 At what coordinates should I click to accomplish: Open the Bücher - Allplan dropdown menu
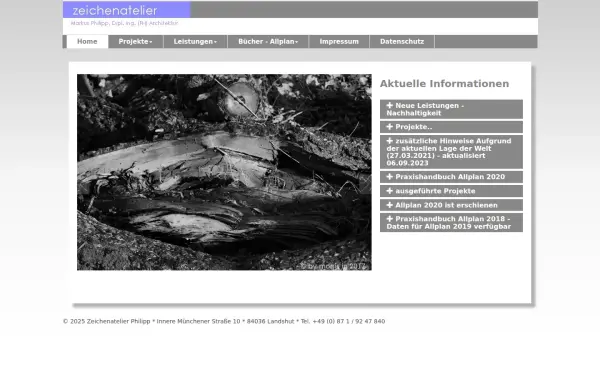(268, 41)
